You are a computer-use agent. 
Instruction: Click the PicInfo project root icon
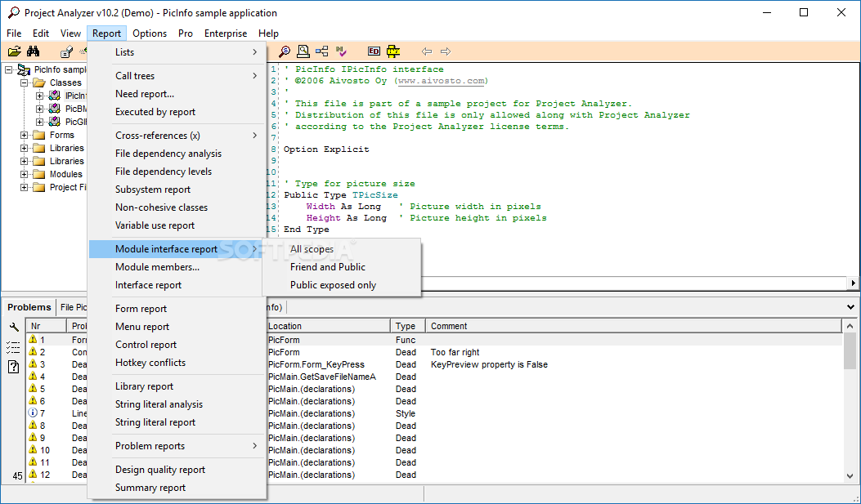(x=24, y=69)
